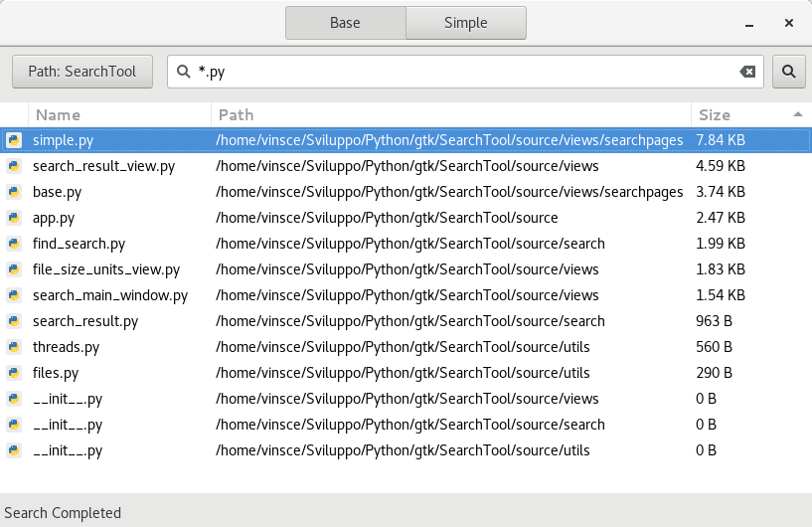The width and height of the screenshot is (812, 527).
Task: Select file name file_size_units_view.py
Action: pos(106,270)
